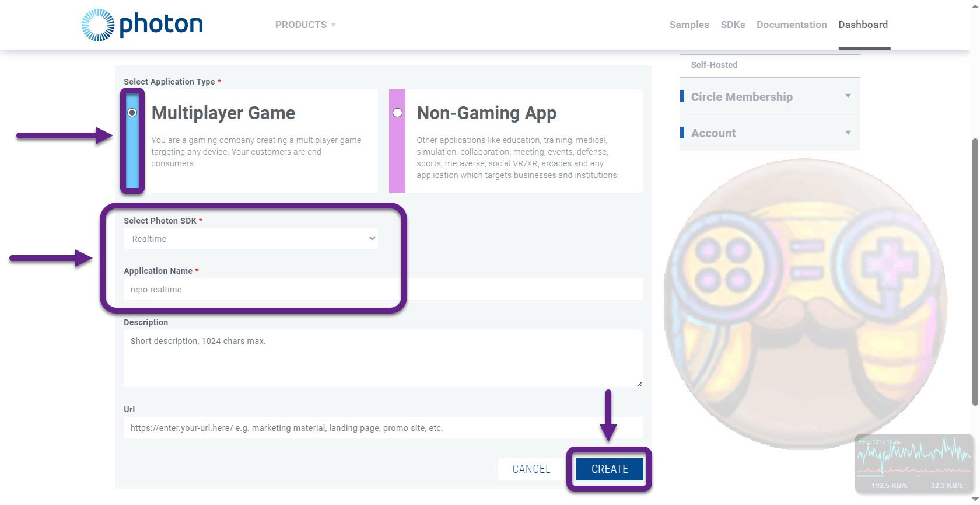This screenshot has width=980, height=505.
Task: Open the SDKs page
Action: click(x=733, y=25)
